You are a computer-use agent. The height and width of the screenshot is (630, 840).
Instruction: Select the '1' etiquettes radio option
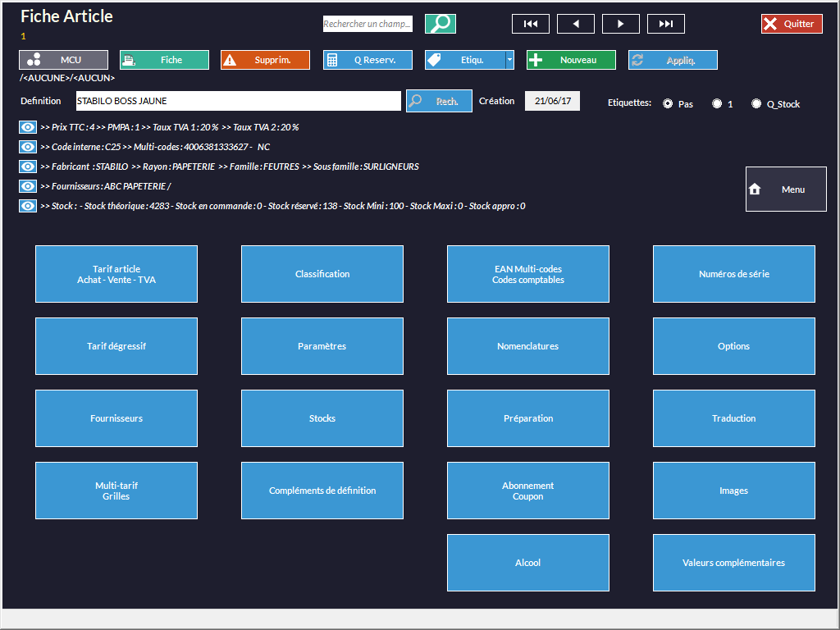tap(717, 104)
